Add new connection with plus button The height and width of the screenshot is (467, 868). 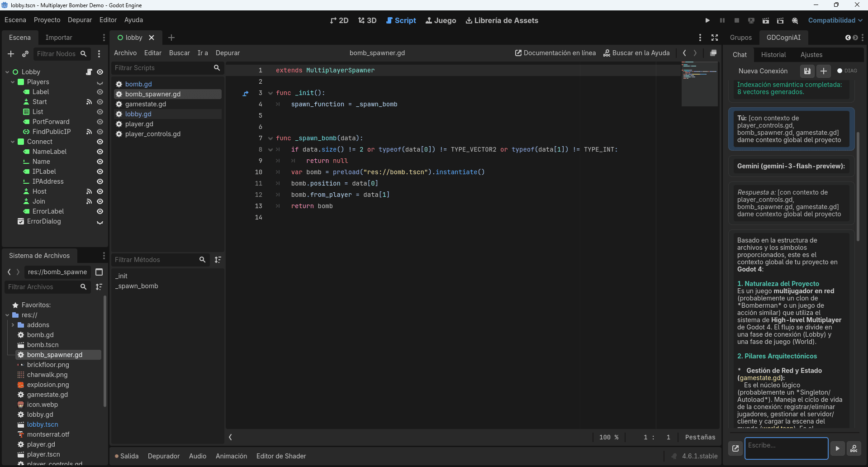tap(824, 71)
